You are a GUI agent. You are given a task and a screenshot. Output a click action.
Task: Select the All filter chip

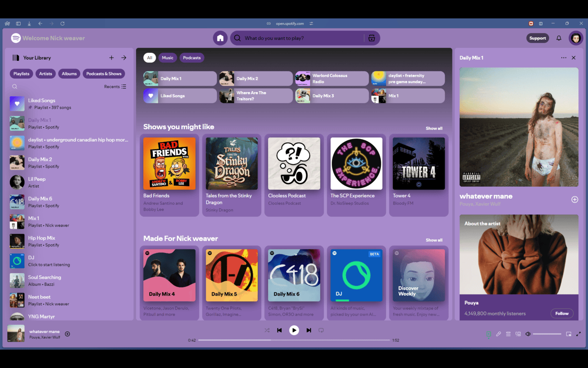tap(149, 57)
